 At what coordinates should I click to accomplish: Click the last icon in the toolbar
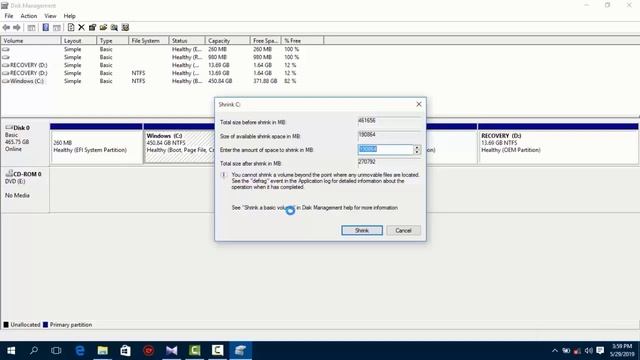tap(125, 27)
